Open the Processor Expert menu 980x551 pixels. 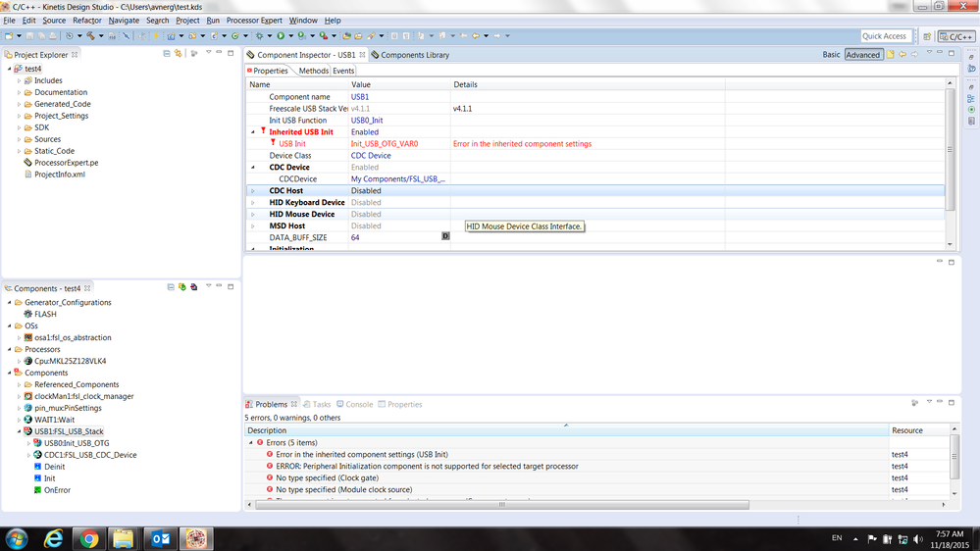coord(254,21)
